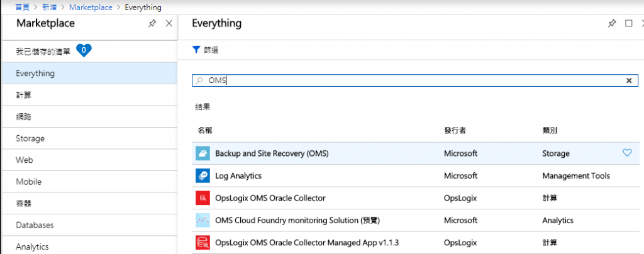Go to 首頁 breadcrumb
This screenshot has width=644, height=254.
(x=22, y=8)
